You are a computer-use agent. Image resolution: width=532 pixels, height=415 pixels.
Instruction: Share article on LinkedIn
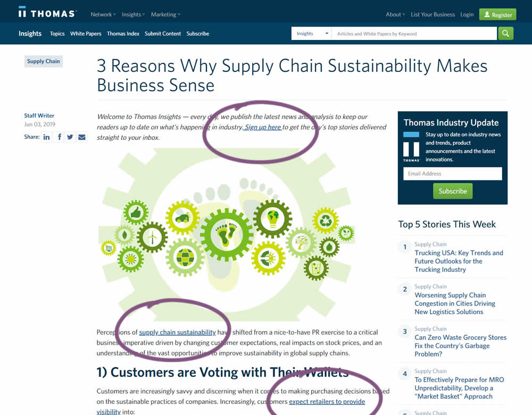coord(47,137)
